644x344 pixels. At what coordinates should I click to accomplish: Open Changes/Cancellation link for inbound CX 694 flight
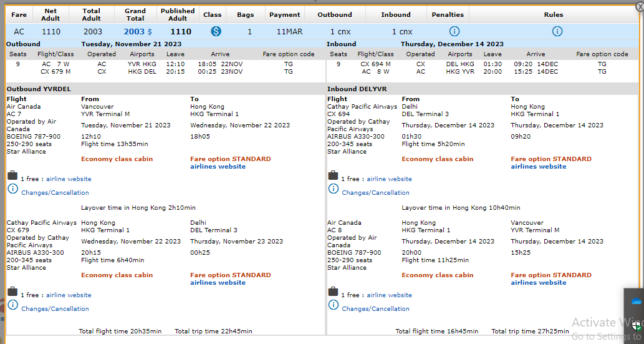pos(375,193)
